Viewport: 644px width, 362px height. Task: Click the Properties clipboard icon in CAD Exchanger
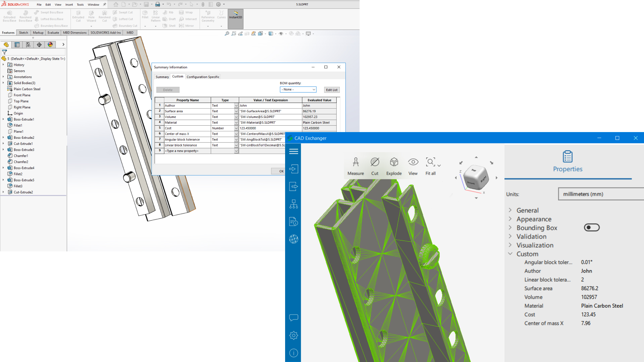pos(568,157)
